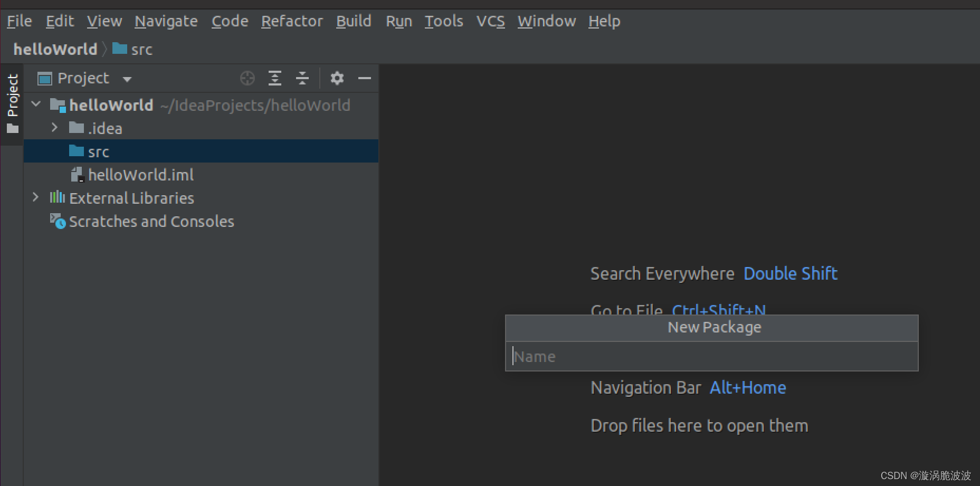The width and height of the screenshot is (980, 486).
Task: Click the locate/select opened file crosshair icon
Action: [247, 79]
